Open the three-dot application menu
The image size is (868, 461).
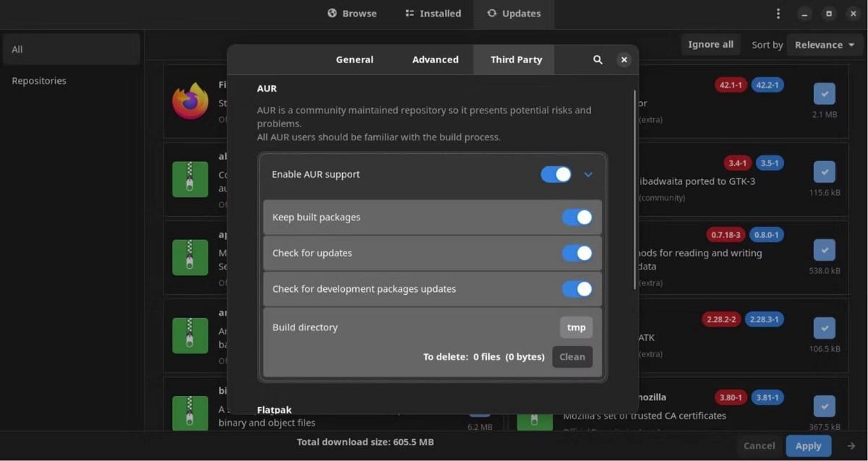[x=778, y=12]
